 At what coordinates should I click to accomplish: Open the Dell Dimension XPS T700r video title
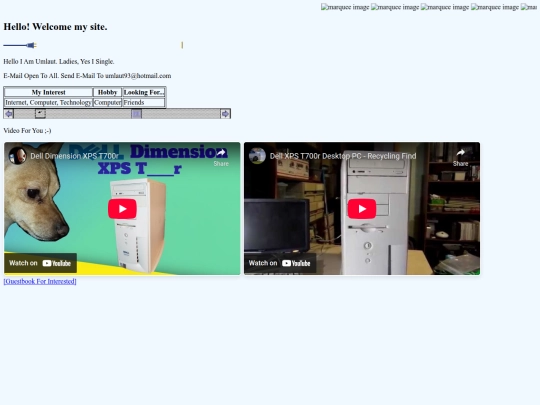[x=74, y=156]
